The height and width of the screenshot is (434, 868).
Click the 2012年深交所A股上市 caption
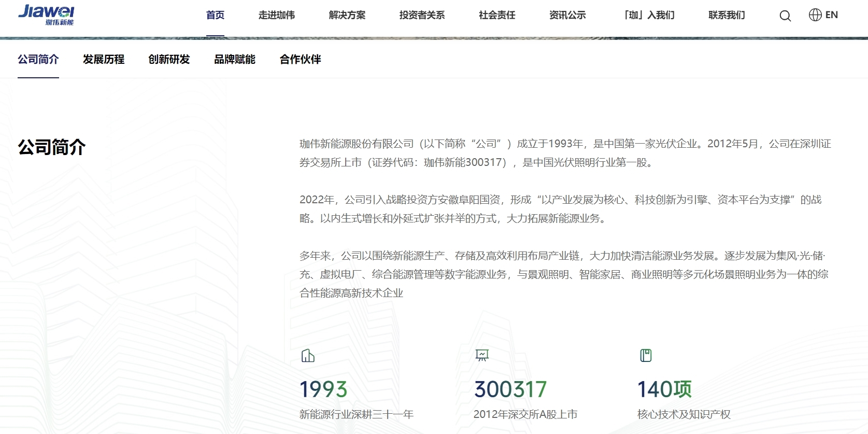point(525,414)
